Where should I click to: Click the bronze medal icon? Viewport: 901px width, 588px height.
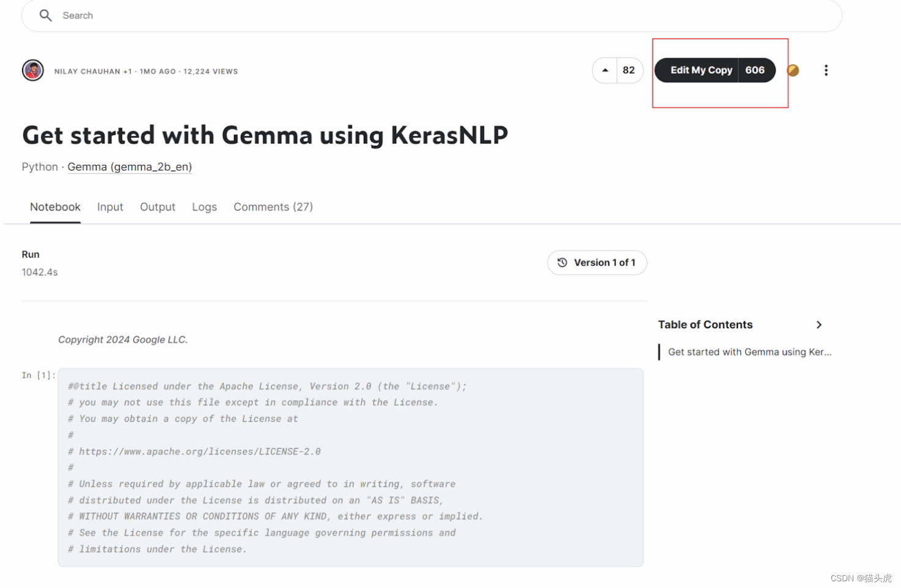[x=793, y=70]
